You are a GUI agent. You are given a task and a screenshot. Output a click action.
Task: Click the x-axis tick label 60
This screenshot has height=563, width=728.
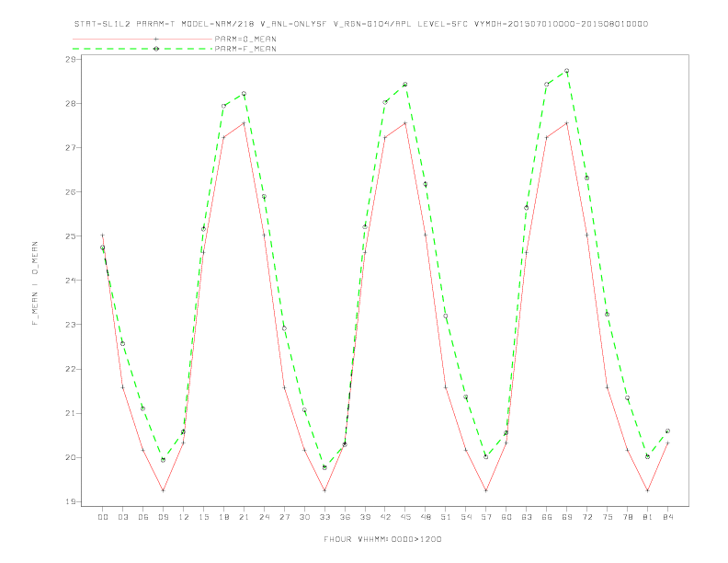pyautogui.click(x=506, y=517)
